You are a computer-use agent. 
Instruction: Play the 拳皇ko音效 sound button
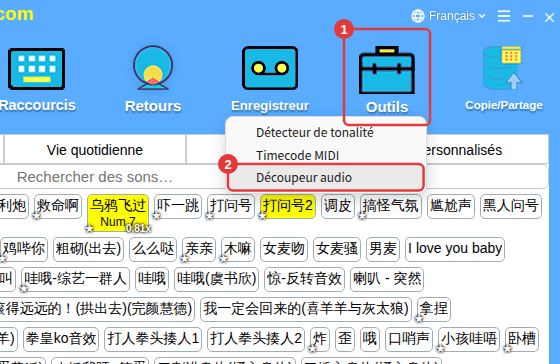pyautogui.click(x=61, y=339)
